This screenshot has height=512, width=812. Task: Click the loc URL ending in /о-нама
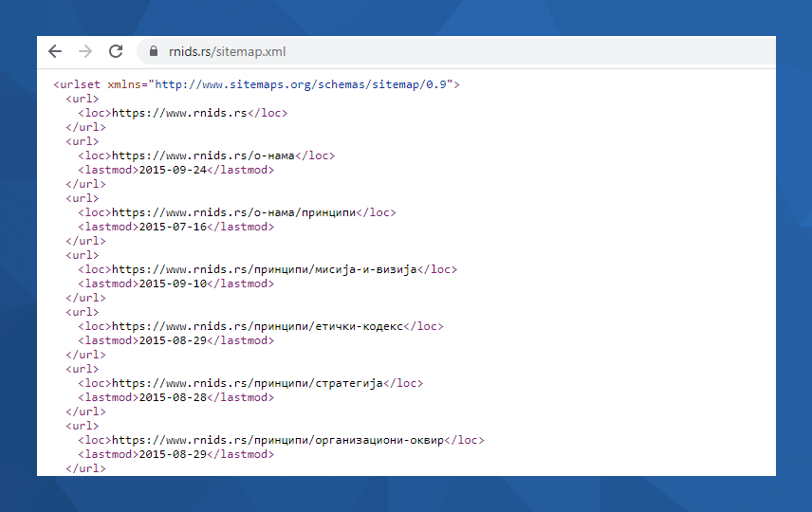(x=203, y=155)
